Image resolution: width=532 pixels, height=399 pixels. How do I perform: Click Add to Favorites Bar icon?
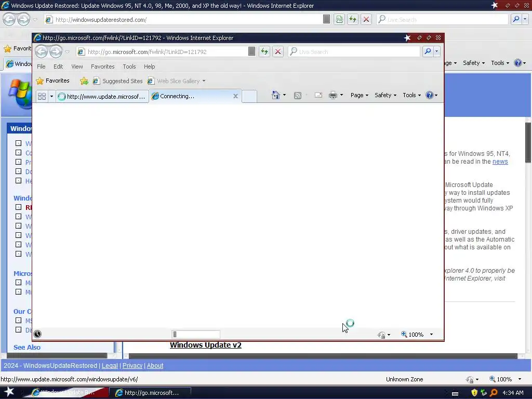pos(84,81)
